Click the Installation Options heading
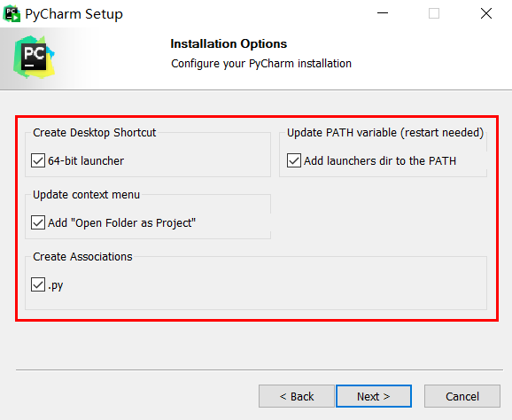The height and width of the screenshot is (420, 512). 229,43
